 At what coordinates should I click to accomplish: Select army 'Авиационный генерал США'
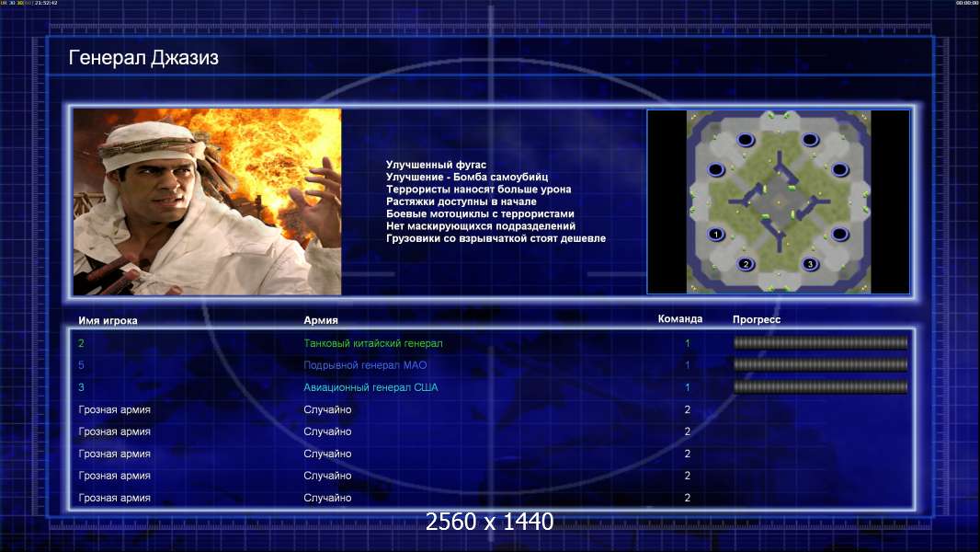370,387
